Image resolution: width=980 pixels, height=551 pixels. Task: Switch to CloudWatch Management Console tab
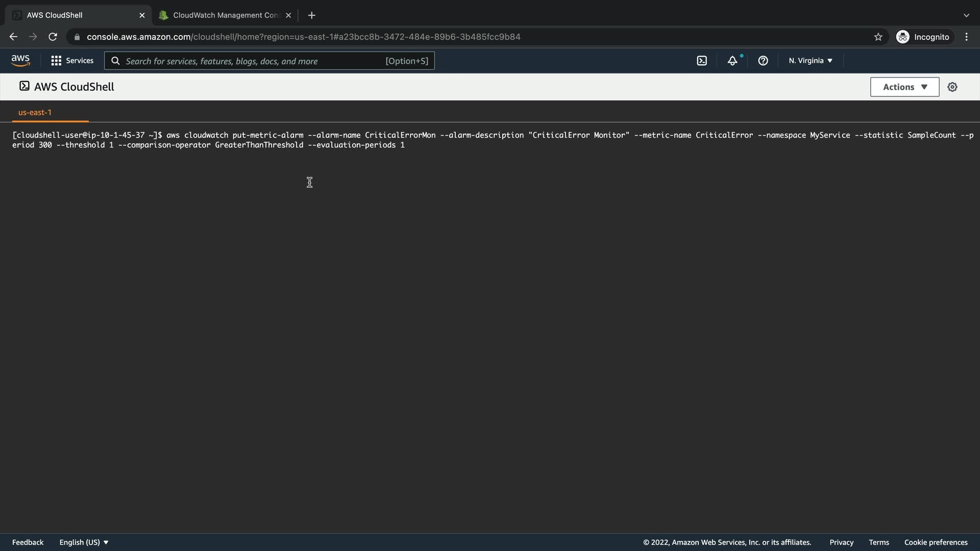click(225, 15)
